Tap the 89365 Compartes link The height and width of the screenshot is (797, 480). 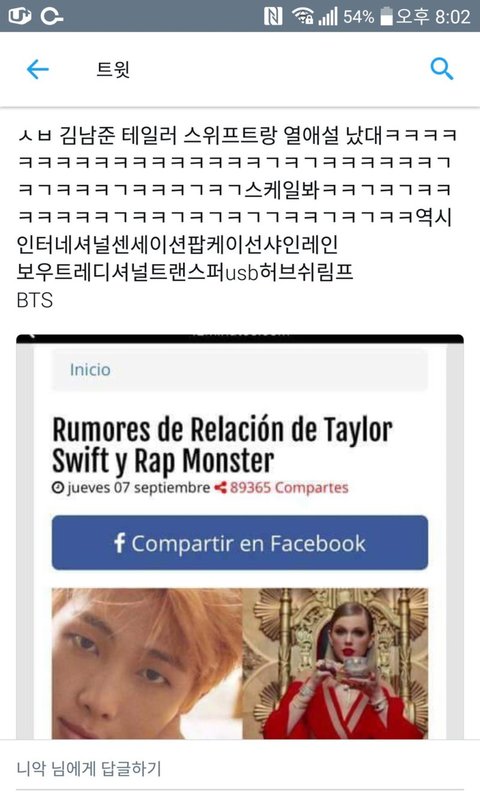(289, 488)
